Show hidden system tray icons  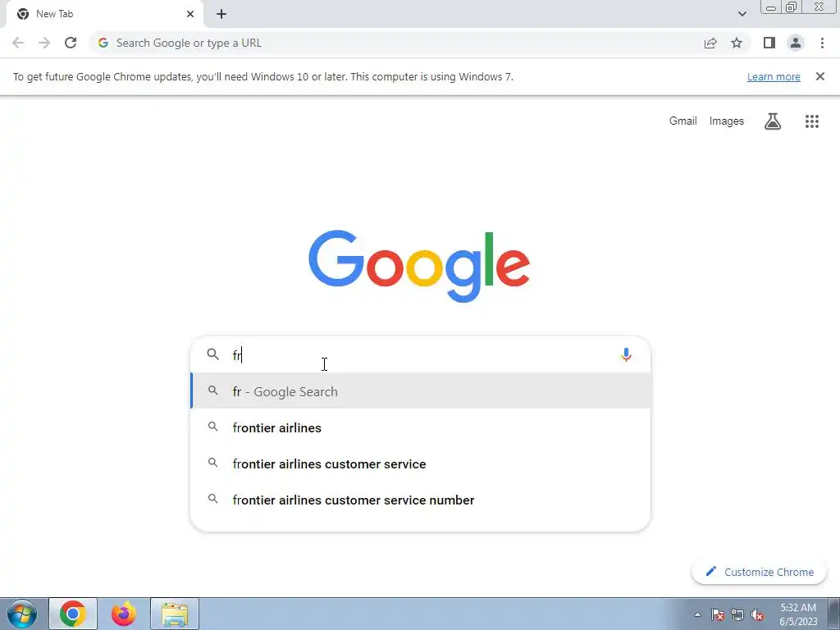pos(697,615)
